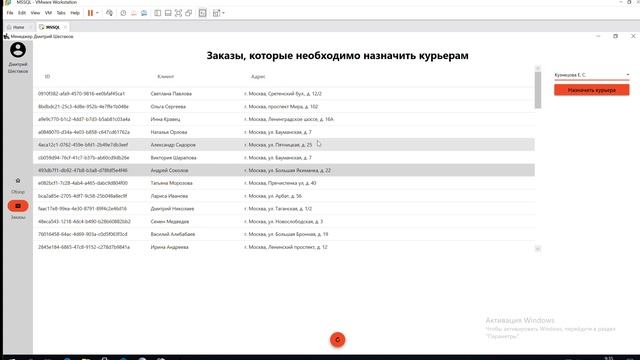The height and width of the screenshot is (360, 640).
Task: Open the Tabs menu
Action: 61,13
